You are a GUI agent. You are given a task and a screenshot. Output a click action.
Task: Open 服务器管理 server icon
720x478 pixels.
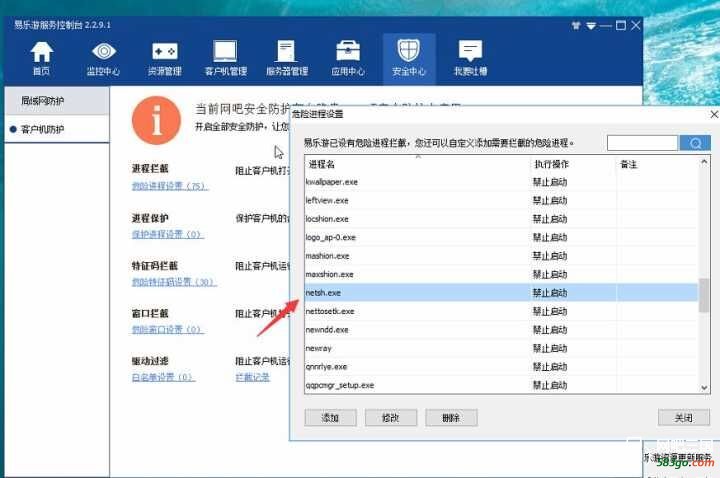(x=287, y=58)
